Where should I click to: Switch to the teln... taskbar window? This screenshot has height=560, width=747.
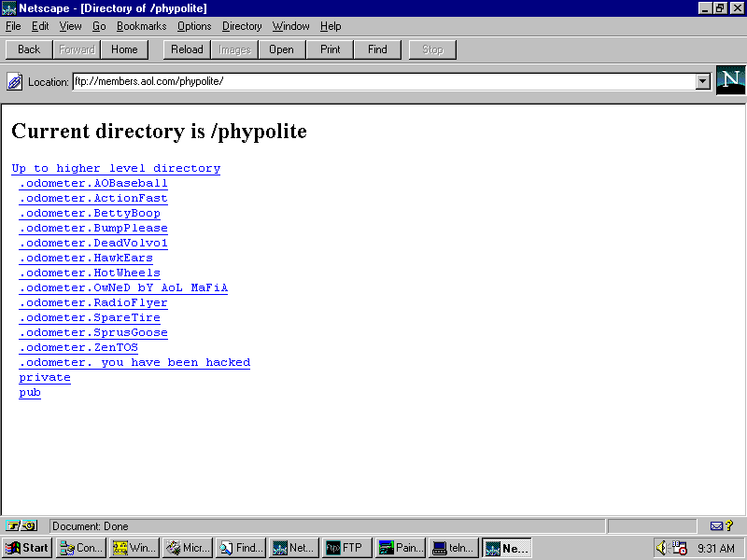point(454,548)
